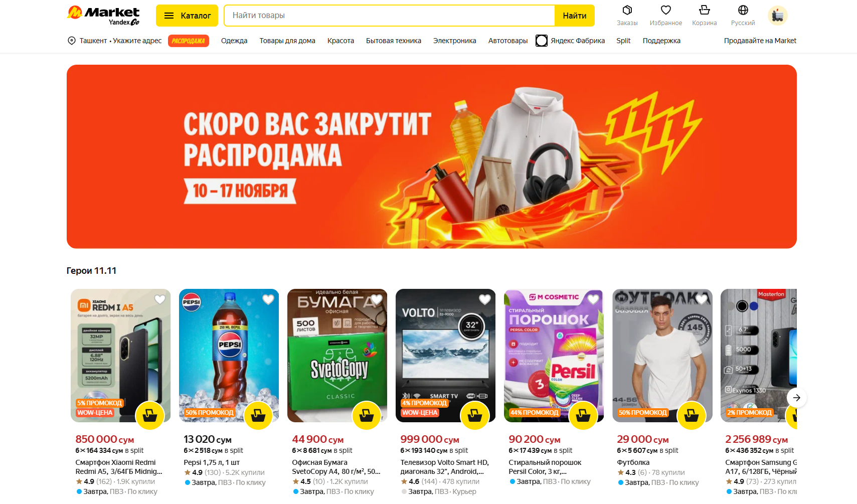Viewport: 857px width, 504px height.
Task: Click the Yandex Market logo
Action: click(x=103, y=16)
